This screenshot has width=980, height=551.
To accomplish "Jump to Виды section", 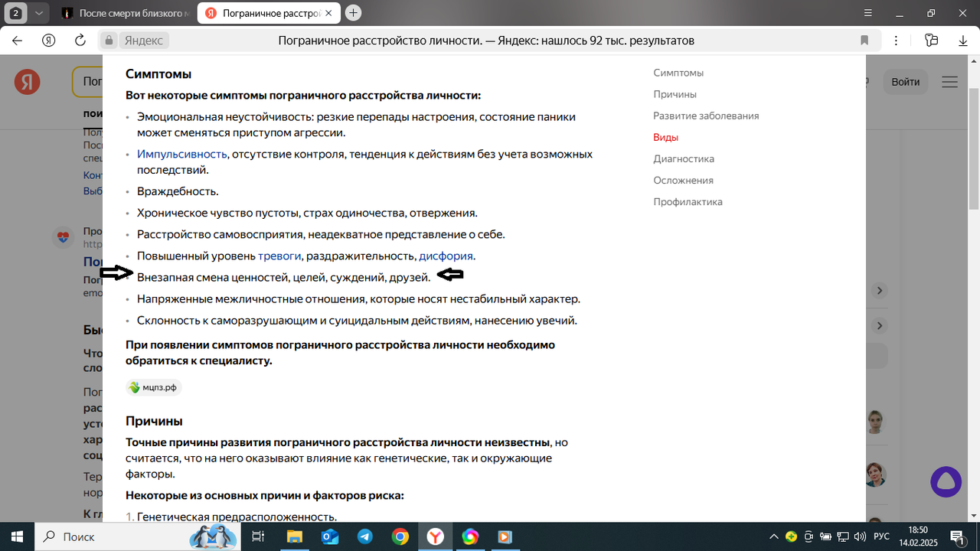I will tap(665, 137).
